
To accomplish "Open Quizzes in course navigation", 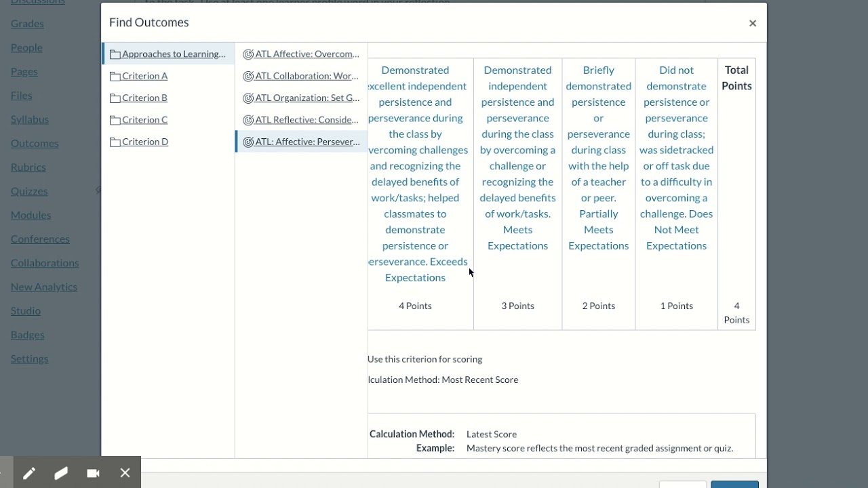I will coord(29,191).
